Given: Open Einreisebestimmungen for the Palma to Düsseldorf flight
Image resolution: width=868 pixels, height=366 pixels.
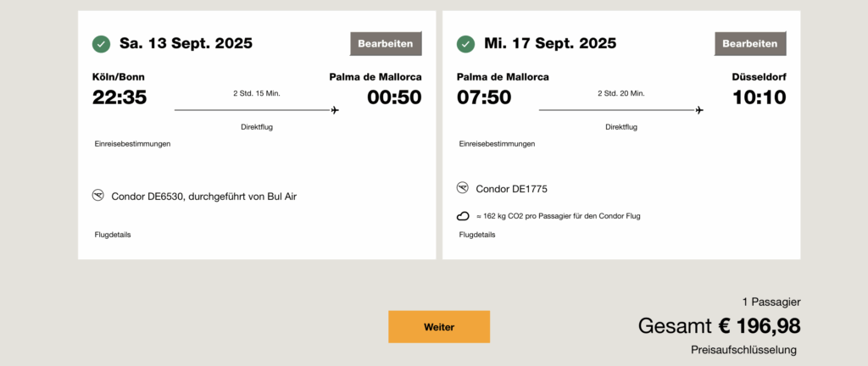Looking at the screenshot, I should click(498, 144).
